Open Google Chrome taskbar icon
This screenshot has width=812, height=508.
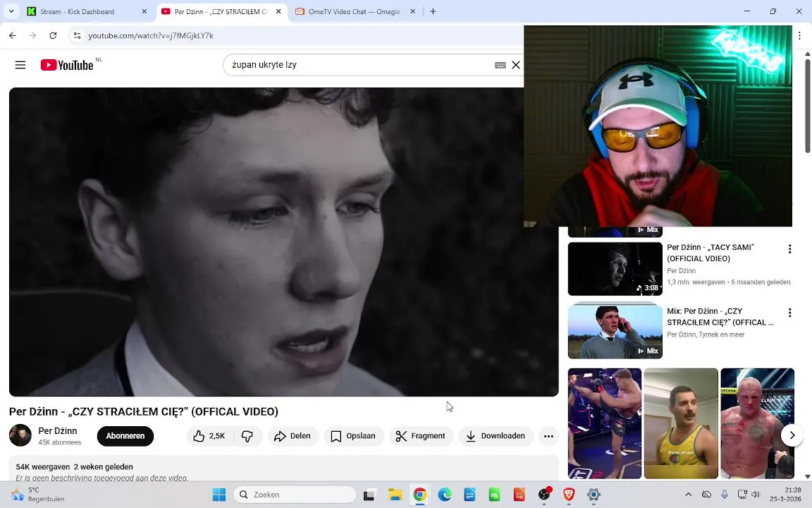point(420,495)
